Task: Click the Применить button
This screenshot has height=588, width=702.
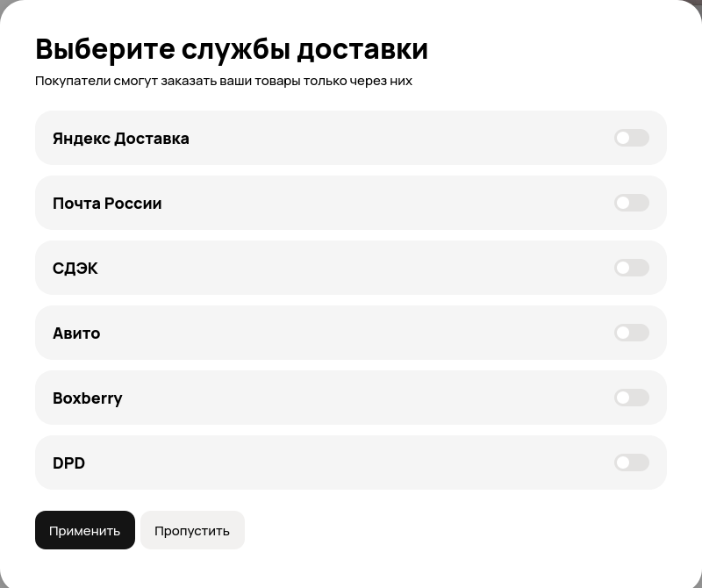Action: (85, 530)
